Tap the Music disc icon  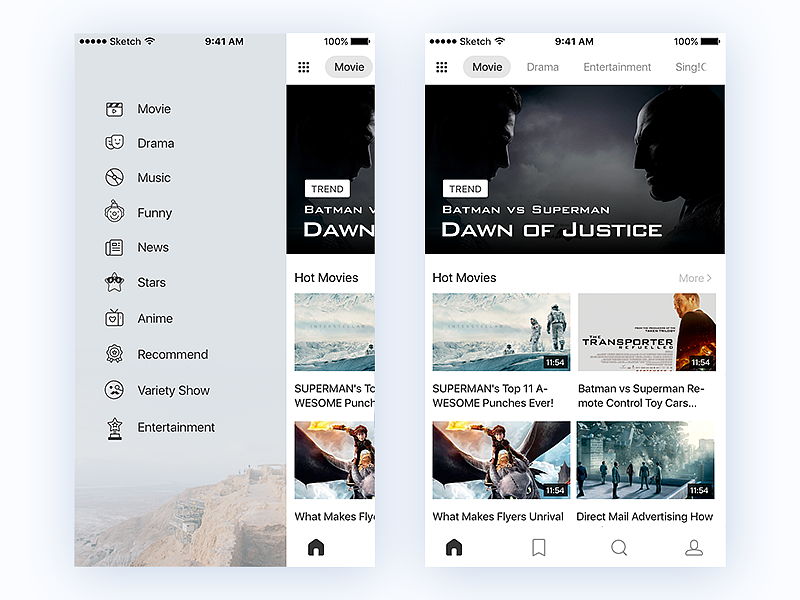(x=114, y=178)
